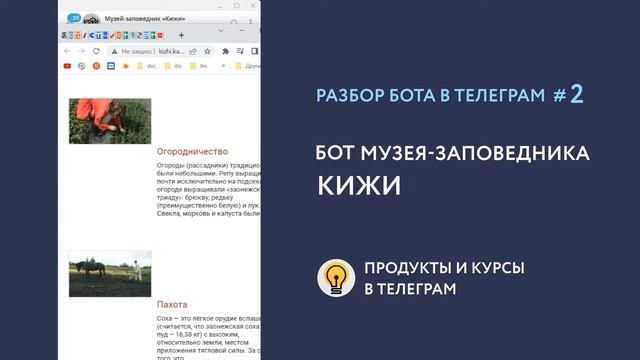Open the blue-ring bookmark next to YouTube
640x360 pixels.
click(x=82, y=66)
